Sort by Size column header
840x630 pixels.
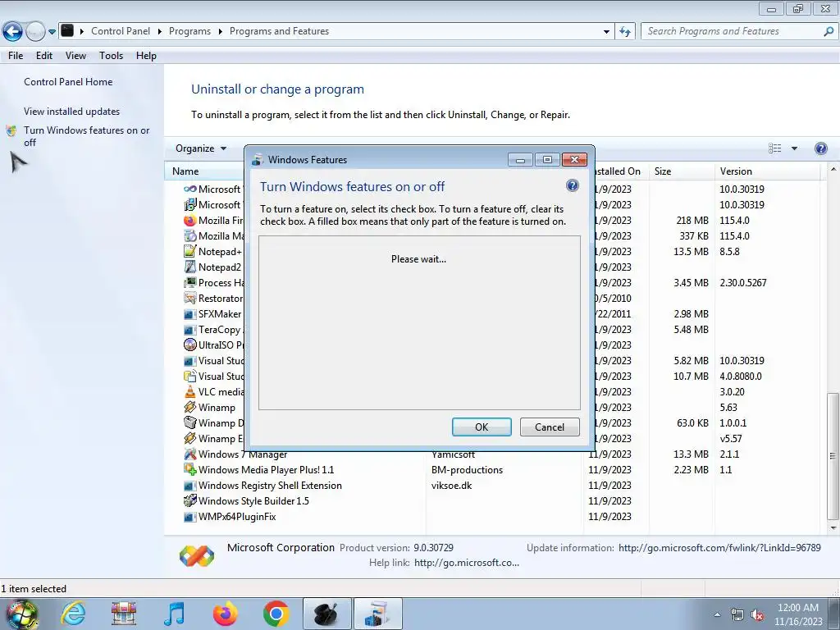click(681, 171)
